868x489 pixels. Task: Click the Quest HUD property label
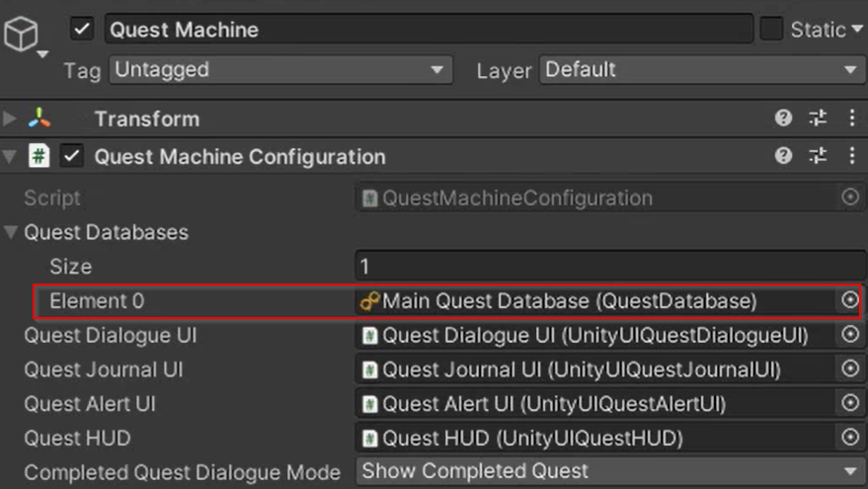click(x=77, y=439)
